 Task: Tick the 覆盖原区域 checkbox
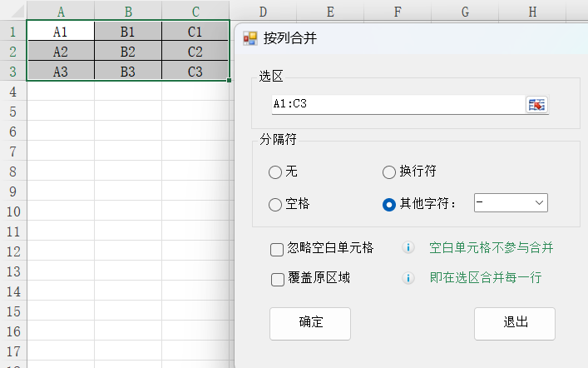pos(278,279)
